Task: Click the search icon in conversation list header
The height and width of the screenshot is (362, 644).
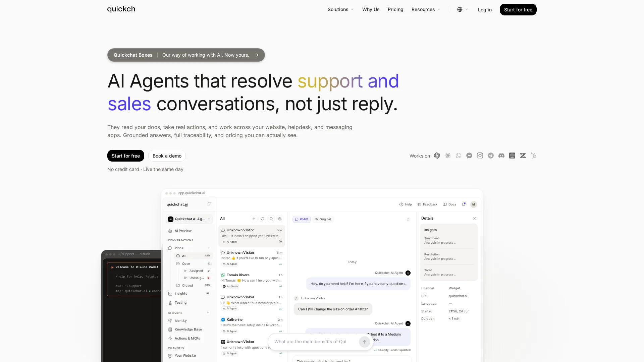Action: pyautogui.click(x=271, y=219)
